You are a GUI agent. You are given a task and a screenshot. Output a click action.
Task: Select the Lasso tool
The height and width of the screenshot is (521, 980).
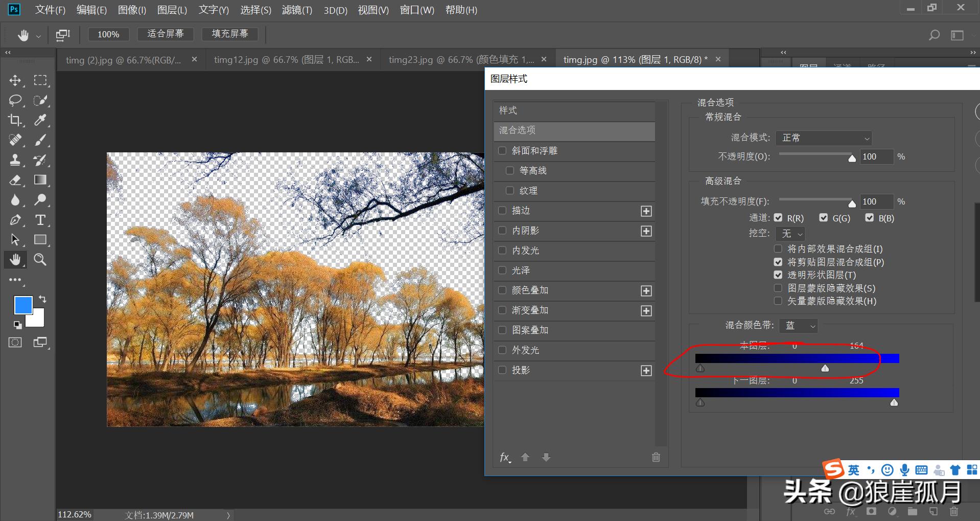tap(15, 100)
